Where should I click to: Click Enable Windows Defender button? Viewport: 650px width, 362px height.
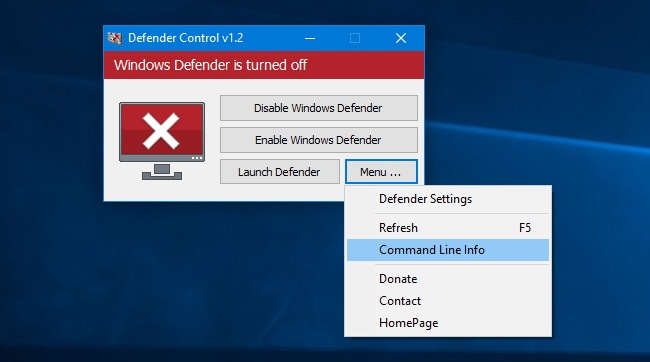[x=318, y=140]
